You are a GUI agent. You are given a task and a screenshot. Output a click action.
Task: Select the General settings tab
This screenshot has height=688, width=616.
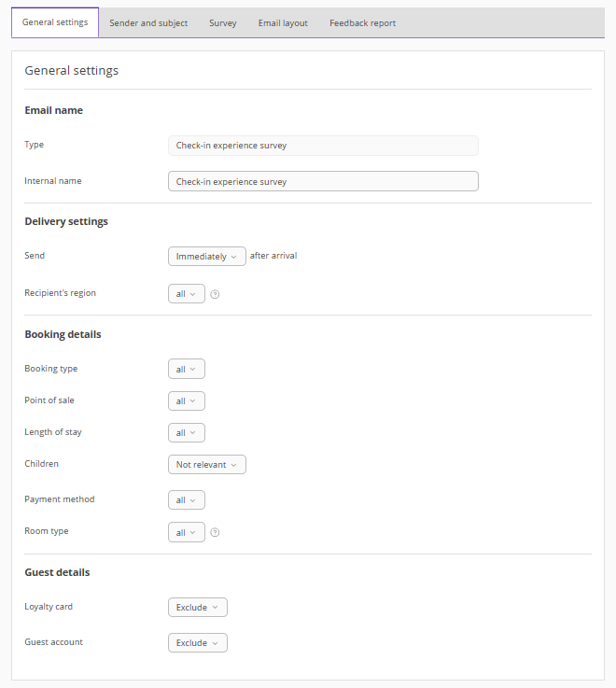[x=55, y=22]
